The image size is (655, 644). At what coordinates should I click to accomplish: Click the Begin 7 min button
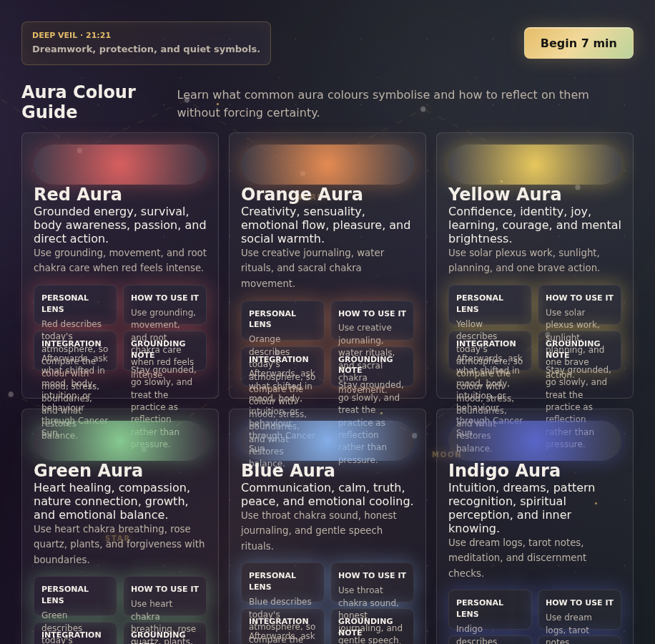pos(578,43)
